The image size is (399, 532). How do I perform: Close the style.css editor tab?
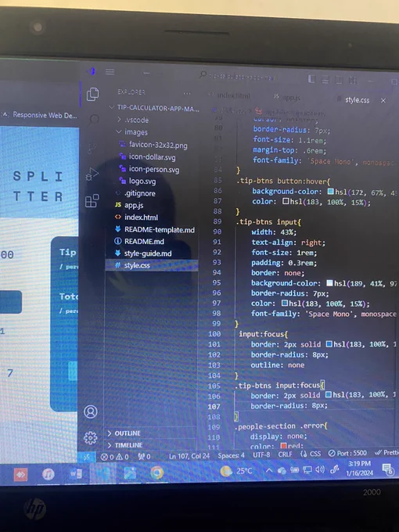point(383,100)
